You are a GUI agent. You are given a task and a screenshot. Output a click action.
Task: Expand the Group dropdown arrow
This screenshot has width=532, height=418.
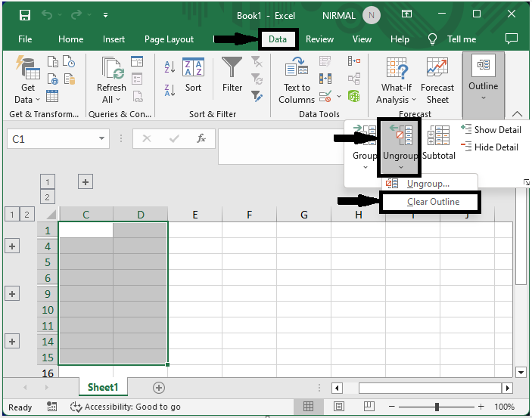tap(366, 167)
